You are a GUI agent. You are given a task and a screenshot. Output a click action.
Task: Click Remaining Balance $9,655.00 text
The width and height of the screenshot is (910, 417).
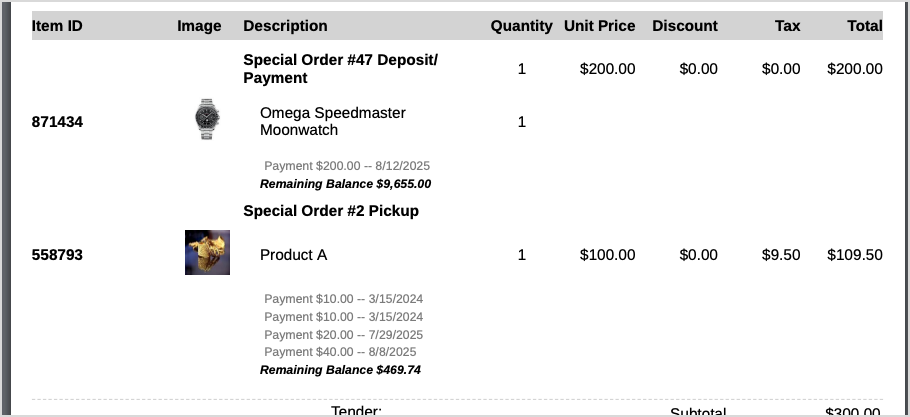[x=345, y=184]
